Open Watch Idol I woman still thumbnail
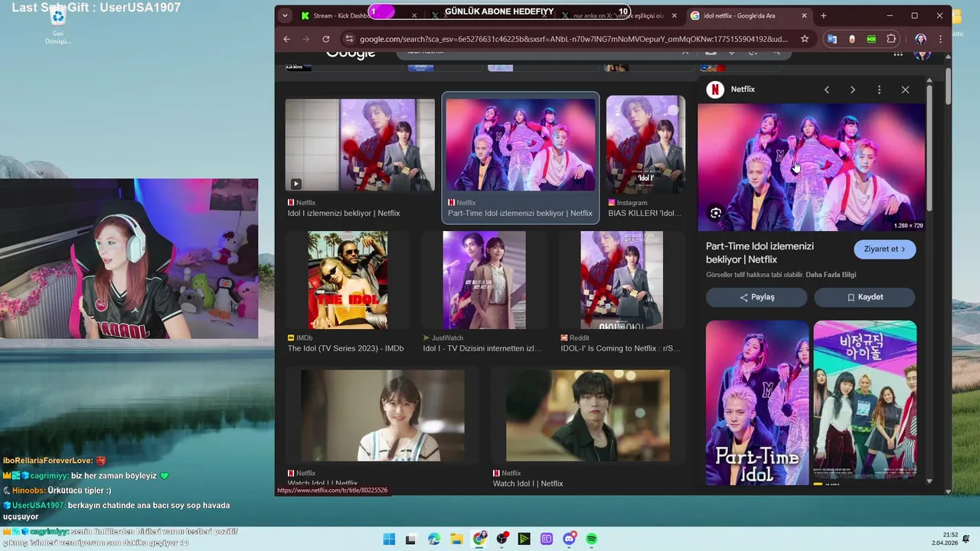This screenshot has height=551, width=980. coord(383,416)
